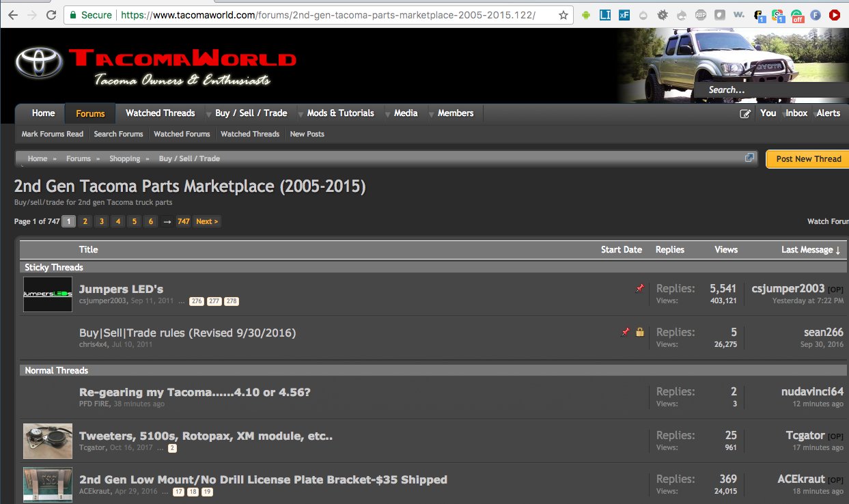849x504 pixels.
Task: Open thread Re-gearing my Tacoma 4.10 or 4.56
Action: (195, 392)
